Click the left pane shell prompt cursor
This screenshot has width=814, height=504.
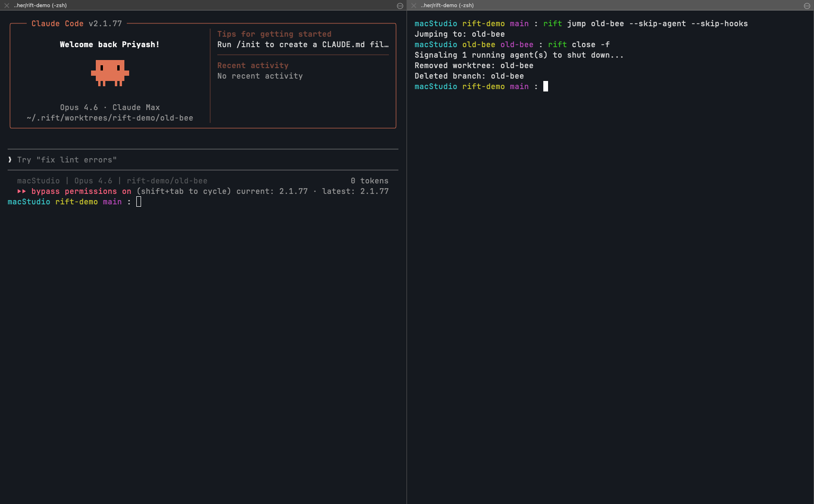pyautogui.click(x=139, y=202)
